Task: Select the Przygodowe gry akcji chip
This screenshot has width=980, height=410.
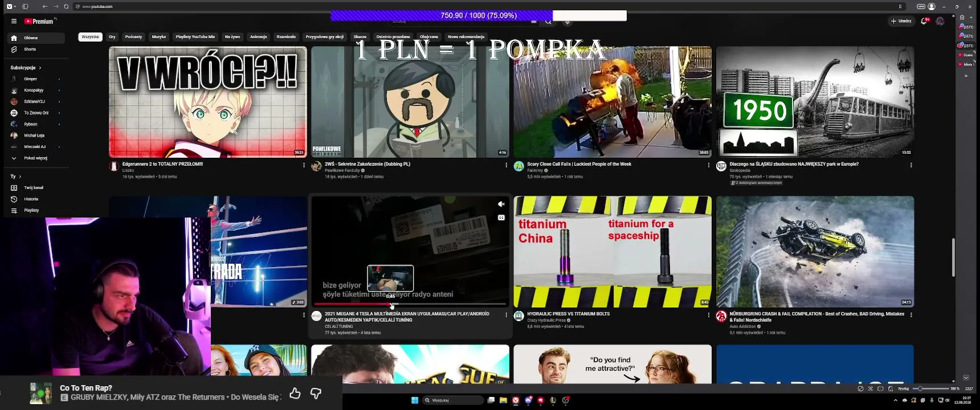Action: coord(325,36)
